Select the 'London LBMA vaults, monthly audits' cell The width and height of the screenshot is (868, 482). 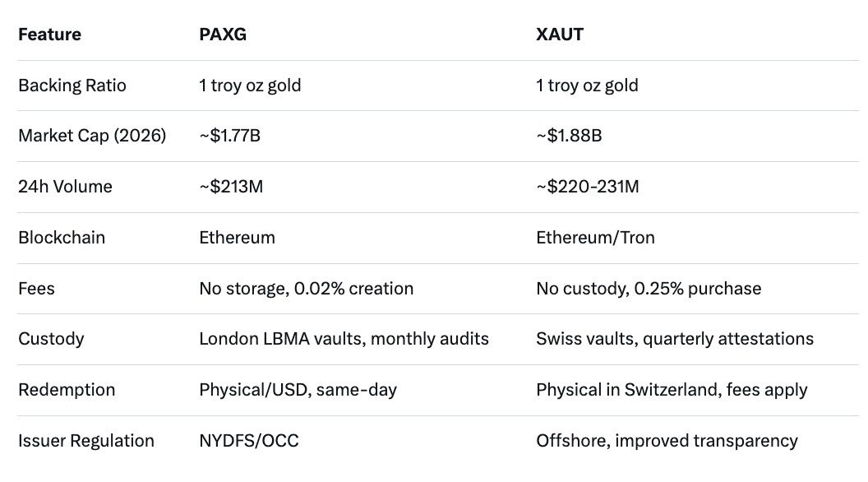pyautogui.click(x=344, y=339)
